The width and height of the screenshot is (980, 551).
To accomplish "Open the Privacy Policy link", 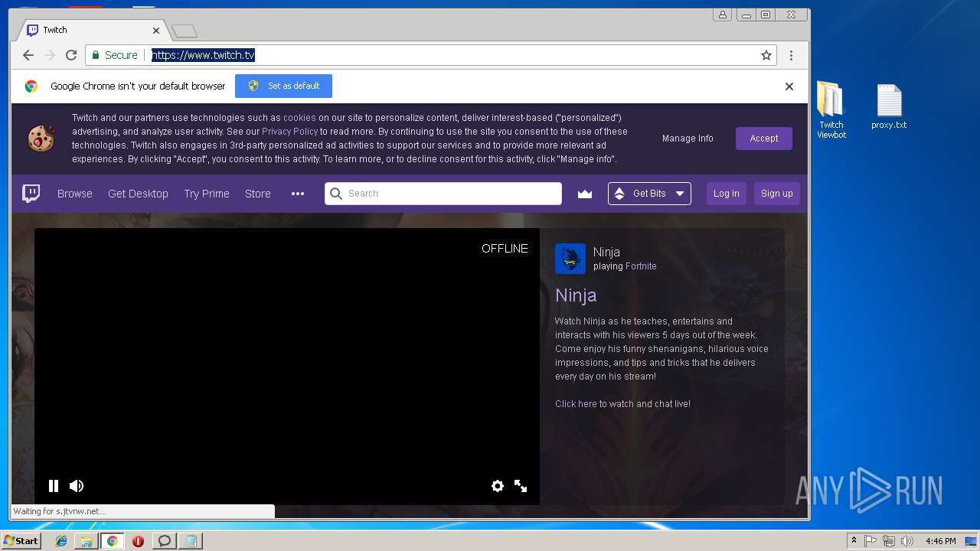I will coord(289,132).
